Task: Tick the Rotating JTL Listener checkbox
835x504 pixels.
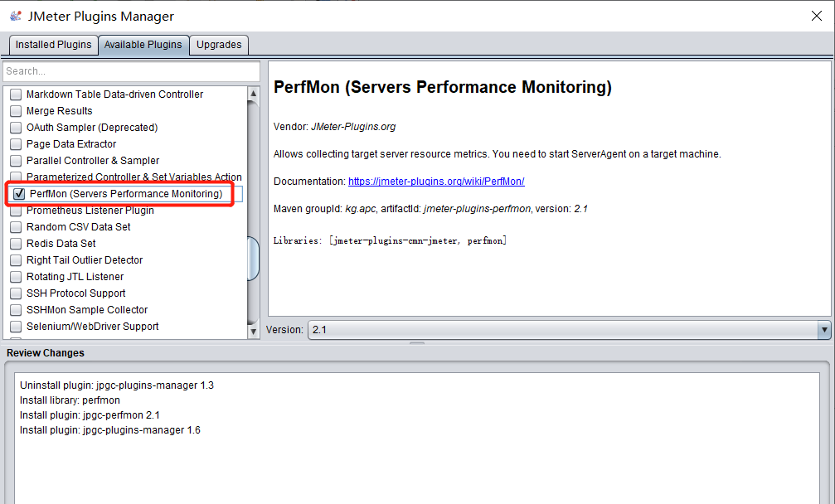Action: pyautogui.click(x=16, y=277)
